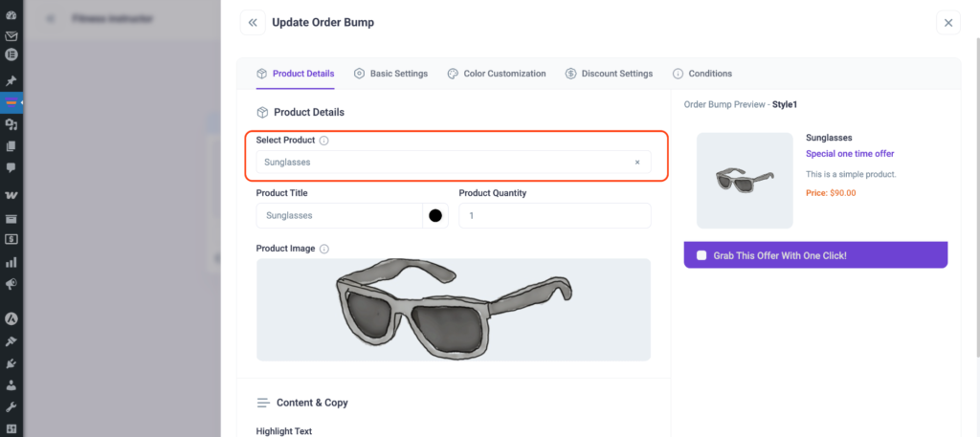Go to the Conditions tab
The width and height of the screenshot is (980, 437).
702,74
